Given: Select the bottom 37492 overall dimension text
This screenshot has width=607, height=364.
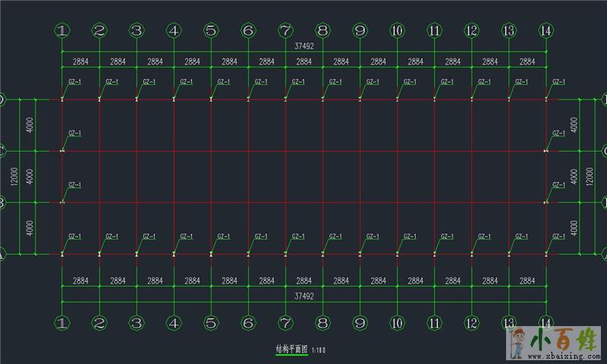Looking at the screenshot, I should click(x=303, y=297).
